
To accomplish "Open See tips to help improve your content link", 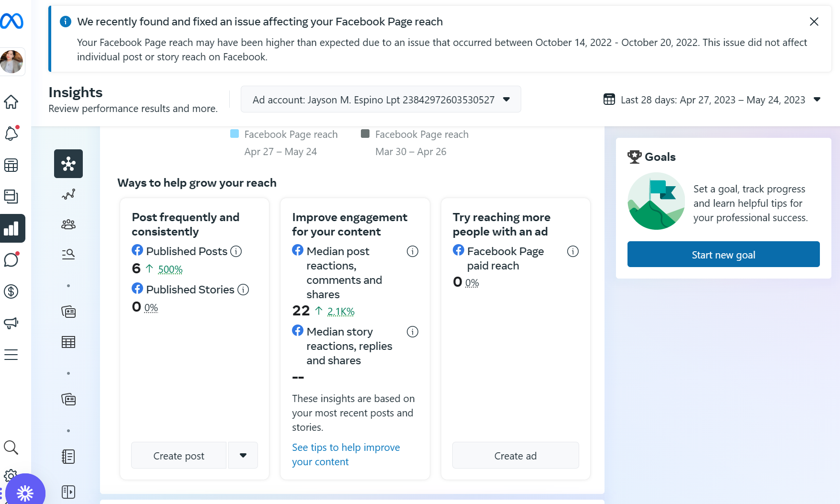I will click(x=346, y=454).
